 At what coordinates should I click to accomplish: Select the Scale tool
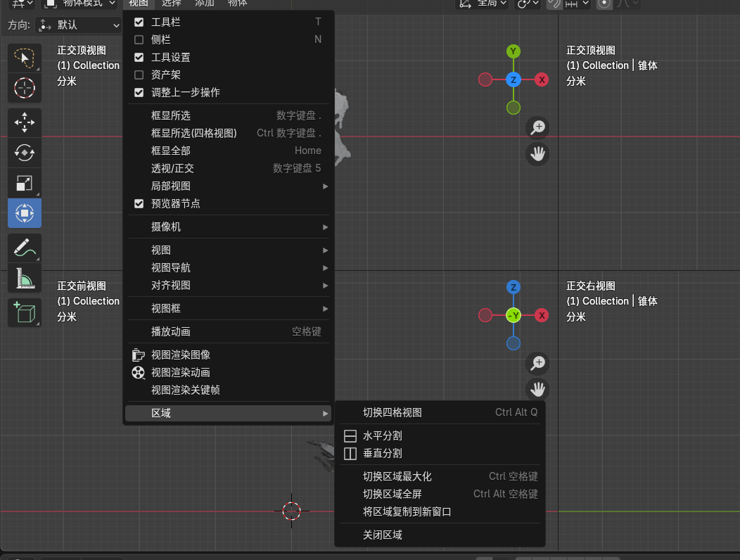point(25,183)
